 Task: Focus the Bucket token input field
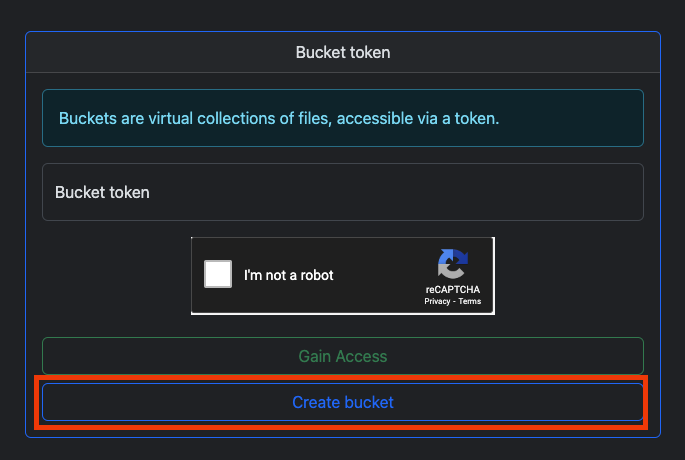[x=343, y=192]
